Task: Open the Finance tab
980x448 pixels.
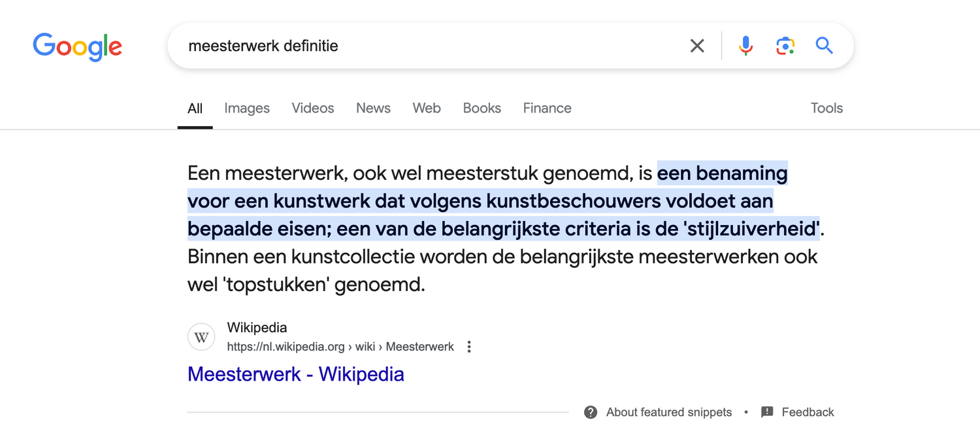Action: (547, 109)
